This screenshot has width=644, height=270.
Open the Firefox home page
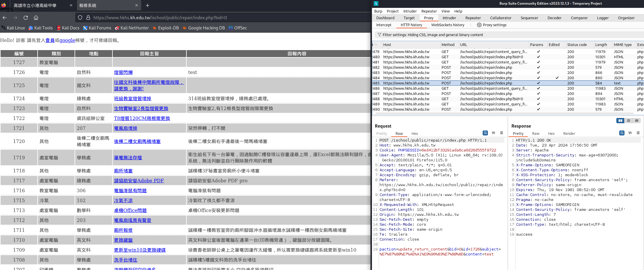click(x=36, y=18)
